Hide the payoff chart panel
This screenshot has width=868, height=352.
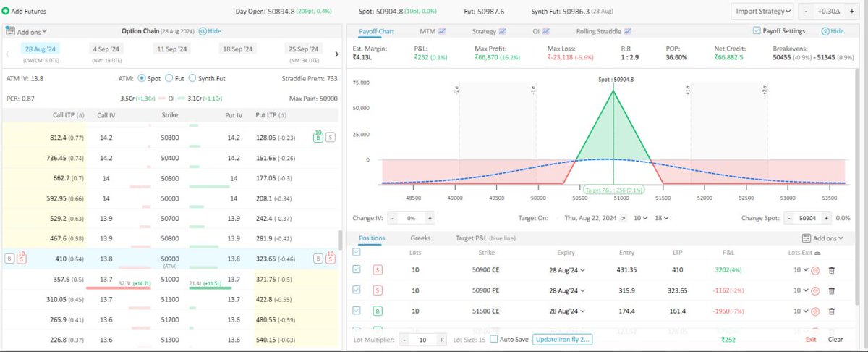point(832,31)
